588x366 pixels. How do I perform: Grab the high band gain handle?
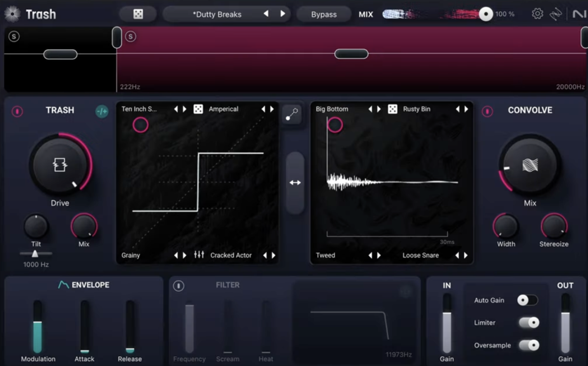click(351, 54)
